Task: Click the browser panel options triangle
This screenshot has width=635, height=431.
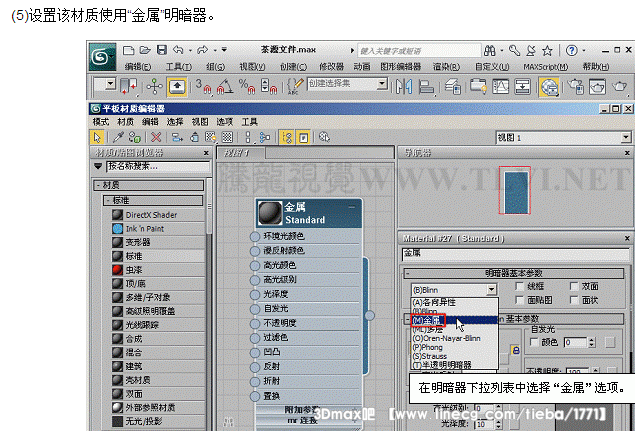Action: click(x=98, y=166)
